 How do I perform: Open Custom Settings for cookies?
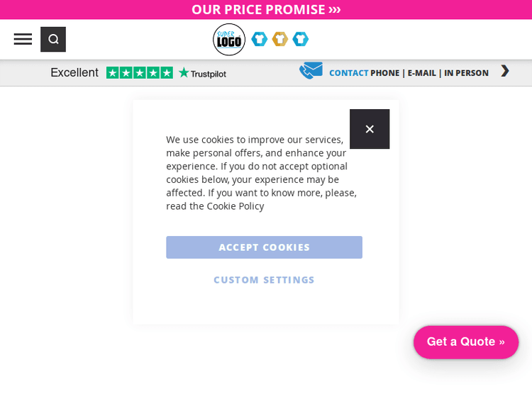[264, 280]
